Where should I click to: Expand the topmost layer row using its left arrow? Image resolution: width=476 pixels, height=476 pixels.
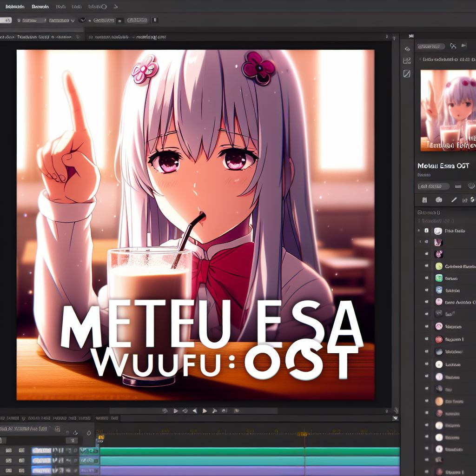coord(419,231)
